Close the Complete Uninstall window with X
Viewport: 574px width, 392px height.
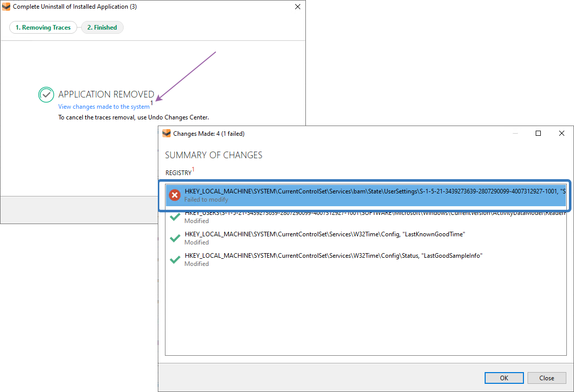[x=298, y=7]
